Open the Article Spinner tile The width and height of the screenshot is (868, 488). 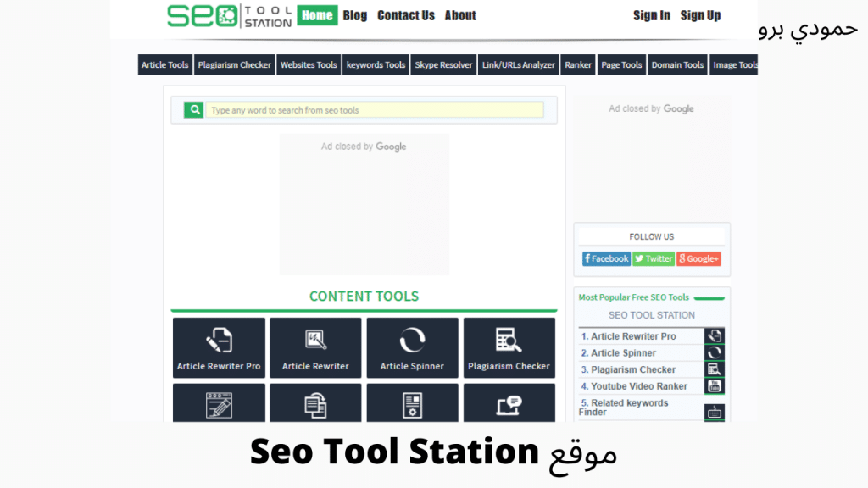click(413, 347)
